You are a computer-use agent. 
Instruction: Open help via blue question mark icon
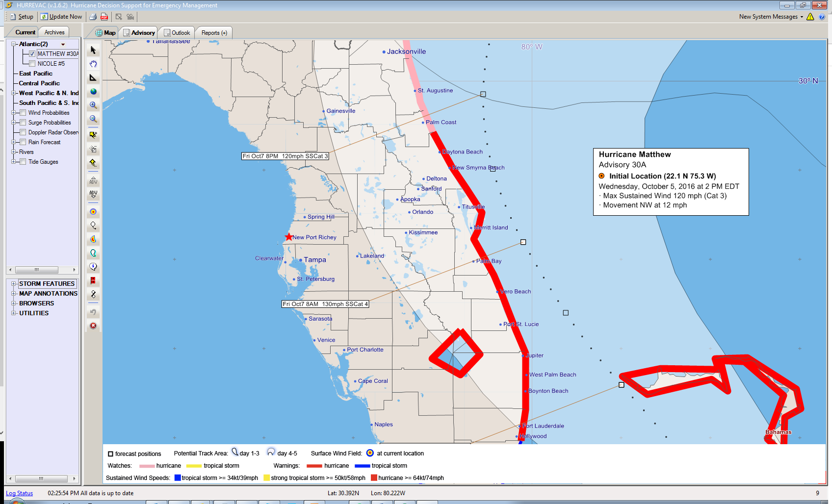pos(822,17)
